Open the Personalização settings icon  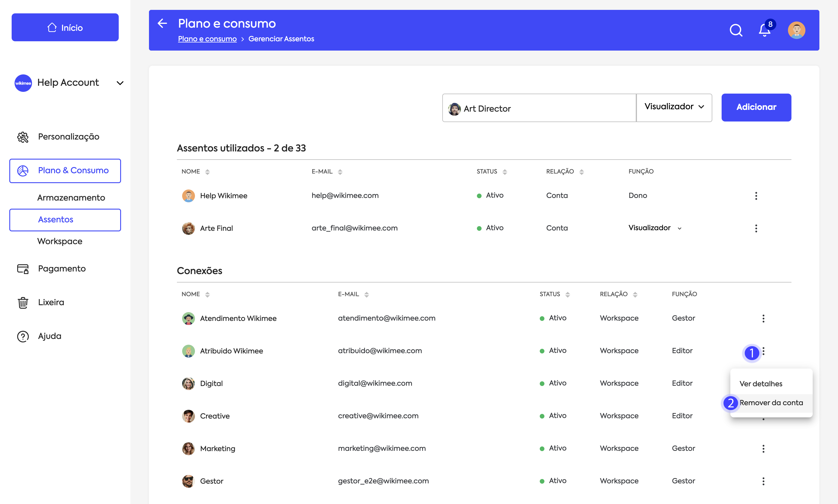click(x=23, y=137)
